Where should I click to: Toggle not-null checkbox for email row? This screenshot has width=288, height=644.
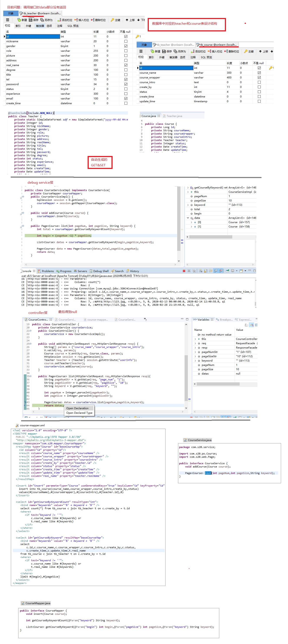point(126,99)
